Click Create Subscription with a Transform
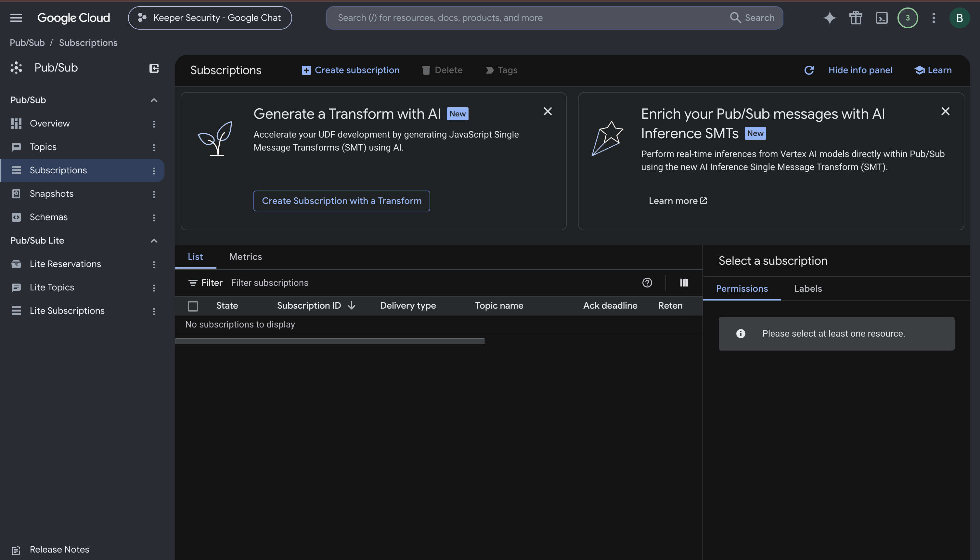980x560 pixels. [x=342, y=201]
